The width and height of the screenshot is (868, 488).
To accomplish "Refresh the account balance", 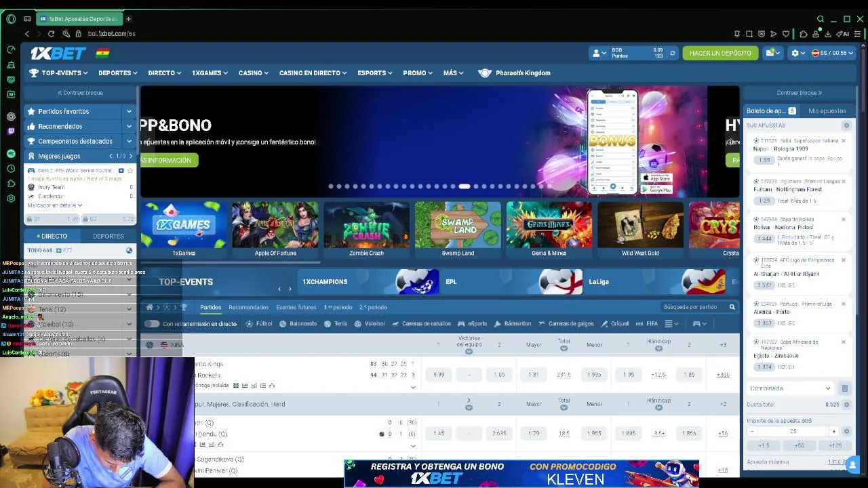I will pyautogui.click(x=672, y=53).
